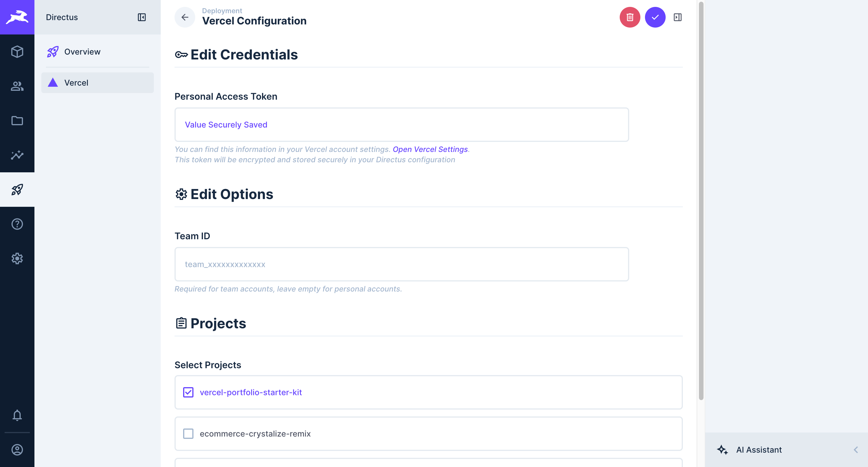Collapse the navigation panel next to Directus
868x467 pixels.
(x=142, y=17)
